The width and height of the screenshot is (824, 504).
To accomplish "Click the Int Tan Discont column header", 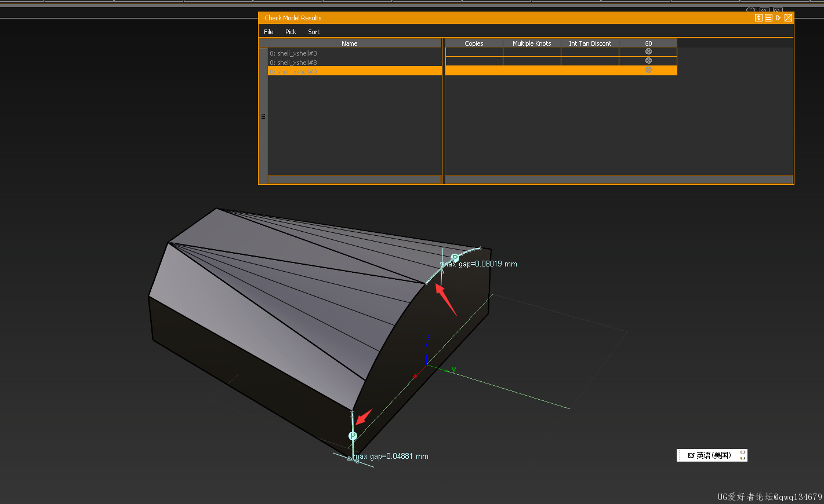I will pyautogui.click(x=590, y=43).
